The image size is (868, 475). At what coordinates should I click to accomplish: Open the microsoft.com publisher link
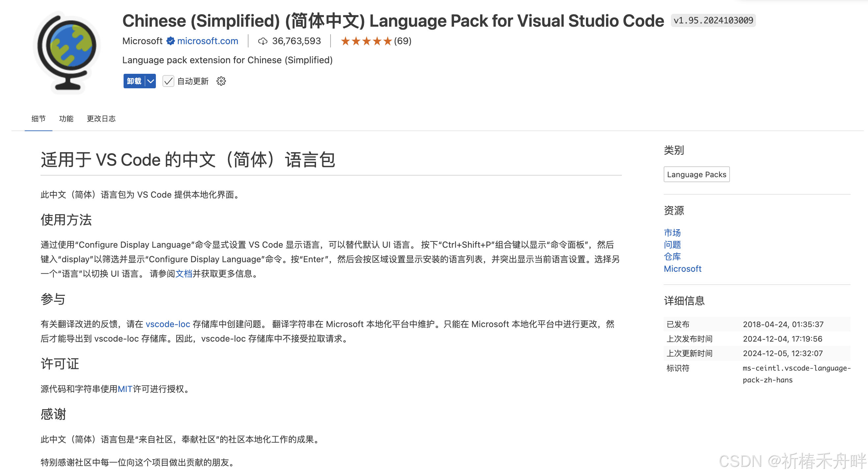[208, 41]
